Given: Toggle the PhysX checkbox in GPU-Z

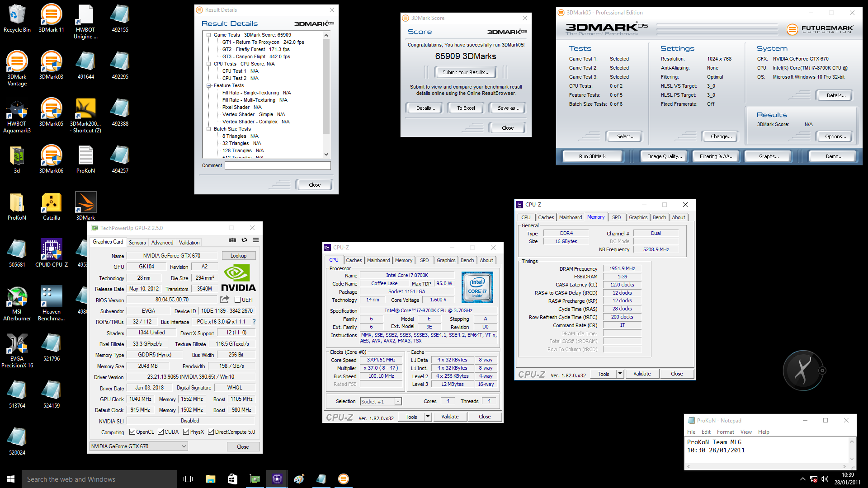Looking at the screenshot, I should click(186, 432).
